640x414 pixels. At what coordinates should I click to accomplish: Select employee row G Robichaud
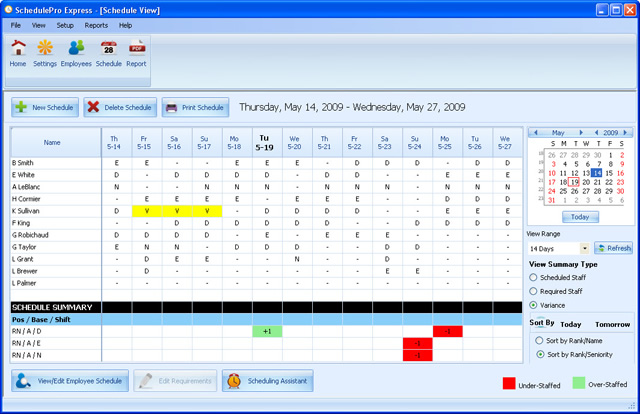pos(266,235)
